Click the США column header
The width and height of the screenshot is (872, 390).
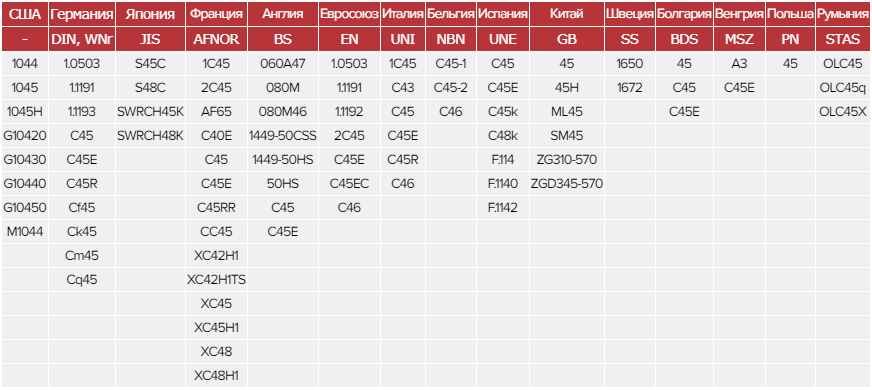24,14
